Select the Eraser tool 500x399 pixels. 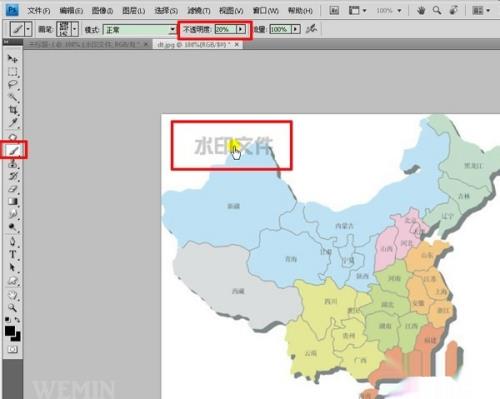pos(13,189)
